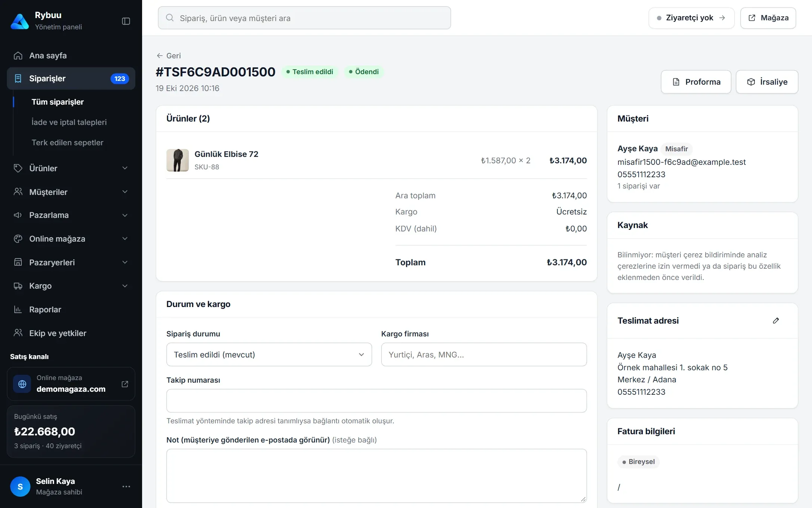The height and width of the screenshot is (508, 812).
Task: Click the Rybuu logo
Action: point(20,21)
